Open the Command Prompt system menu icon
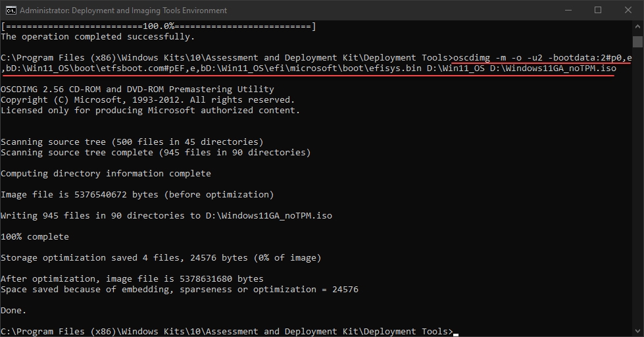The width and height of the screenshot is (644, 337). point(11,11)
